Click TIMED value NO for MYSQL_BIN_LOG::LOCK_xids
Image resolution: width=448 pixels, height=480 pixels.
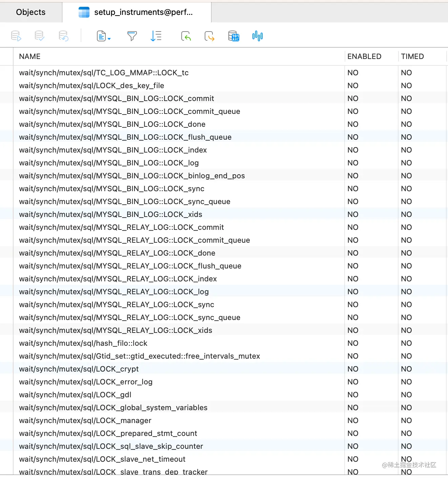click(x=406, y=214)
